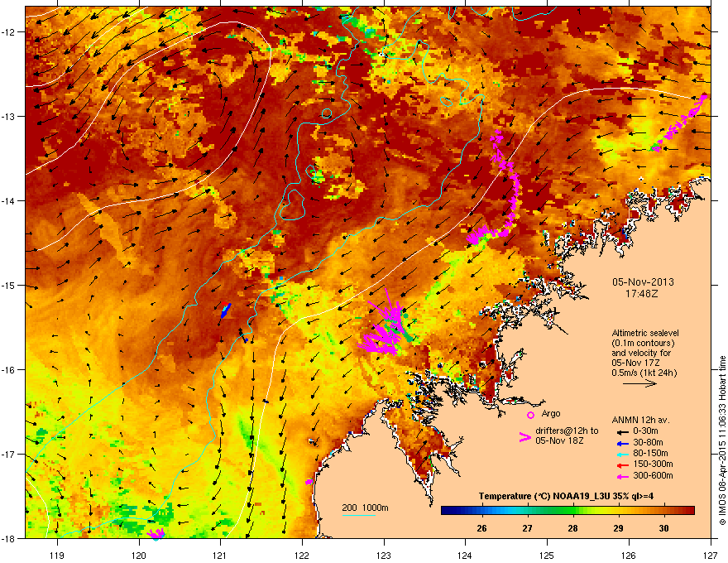Screen dimensions: 728x563
Task: Click the latitude axis label -12
Action: coord(8,31)
